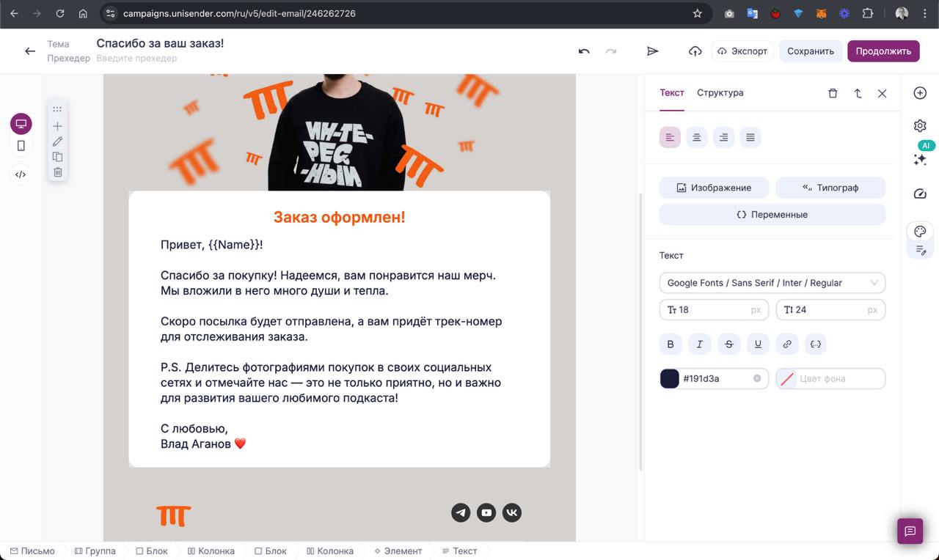The image size is (939, 560).
Task: Undo the last edit
Action: pyautogui.click(x=584, y=51)
